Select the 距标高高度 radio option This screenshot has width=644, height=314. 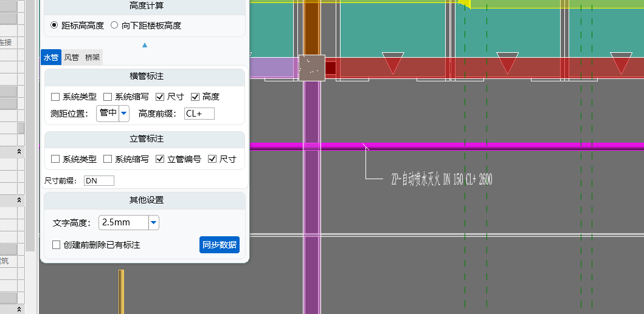pos(55,26)
